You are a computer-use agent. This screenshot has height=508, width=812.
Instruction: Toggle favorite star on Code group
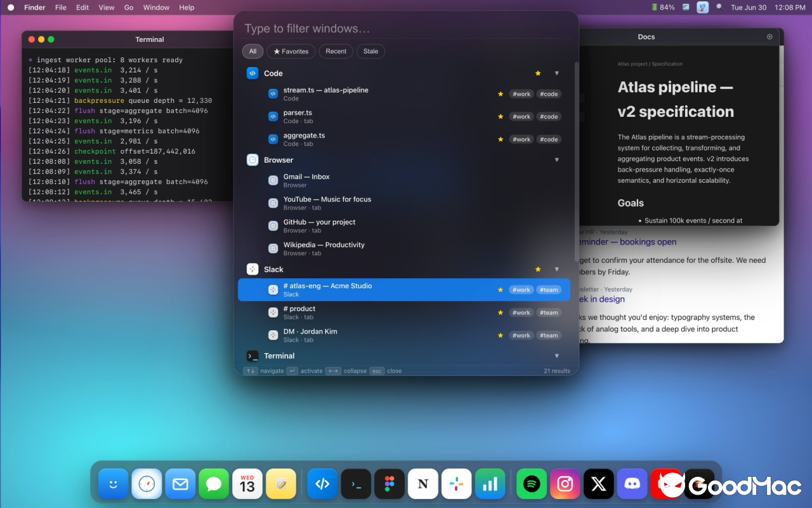tap(538, 73)
